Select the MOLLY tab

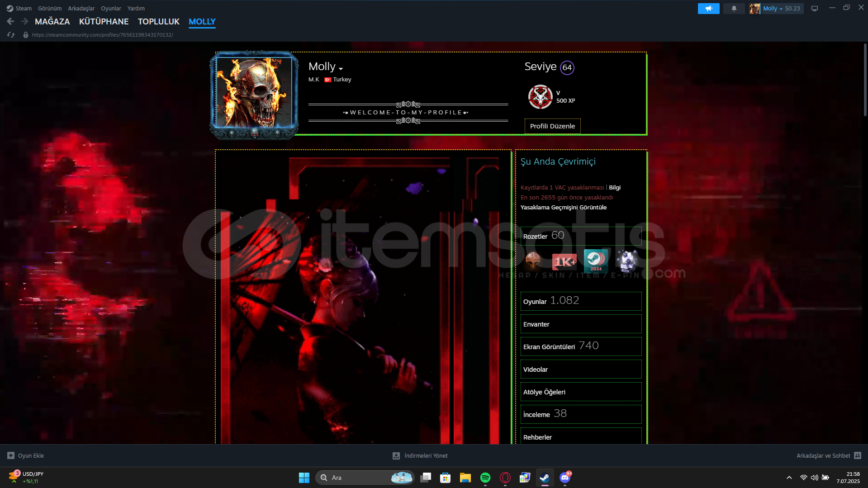tap(202, 21)
